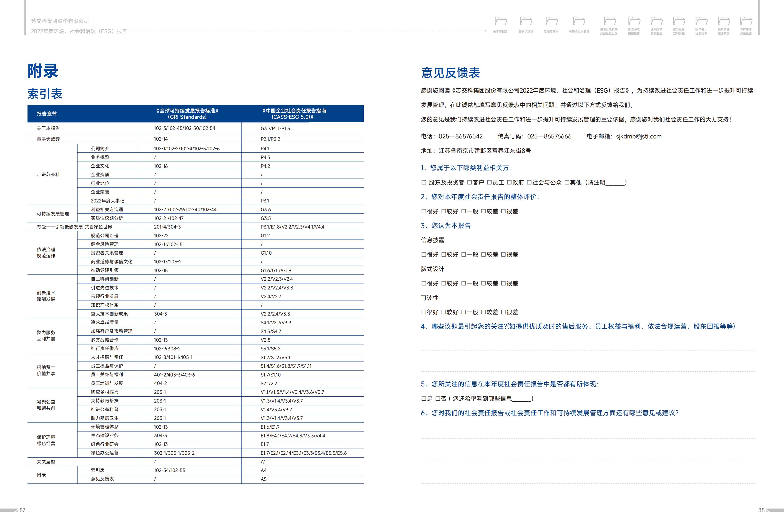Click the 凝聚公益 和谐共创 navigation label
The image size is (784, 532).
coord(723,31)
